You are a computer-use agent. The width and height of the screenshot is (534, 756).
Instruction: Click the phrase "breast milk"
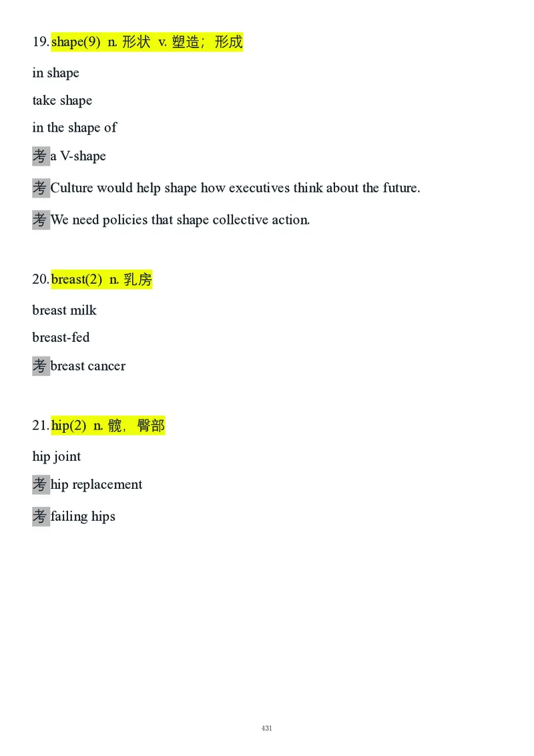coord(64,311)
